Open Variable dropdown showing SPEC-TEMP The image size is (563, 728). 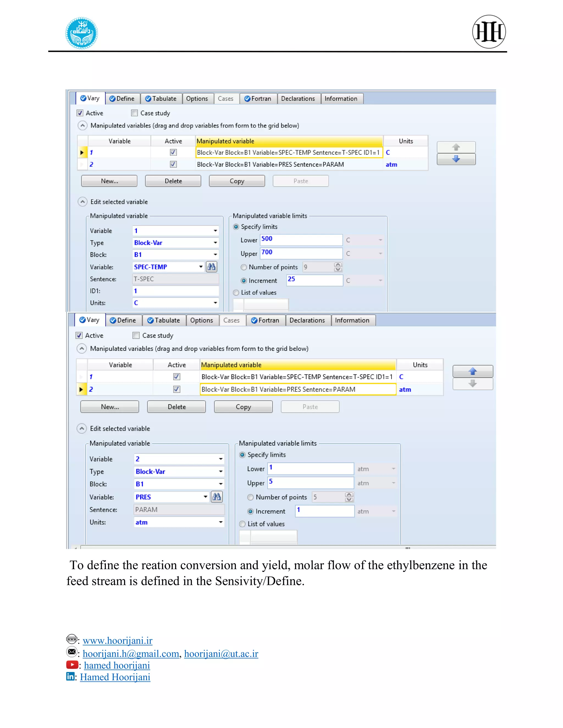(x=201, y=267)
